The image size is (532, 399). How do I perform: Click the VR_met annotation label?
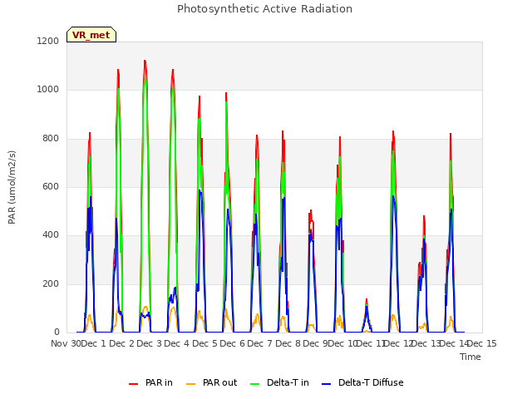(91, 35)
